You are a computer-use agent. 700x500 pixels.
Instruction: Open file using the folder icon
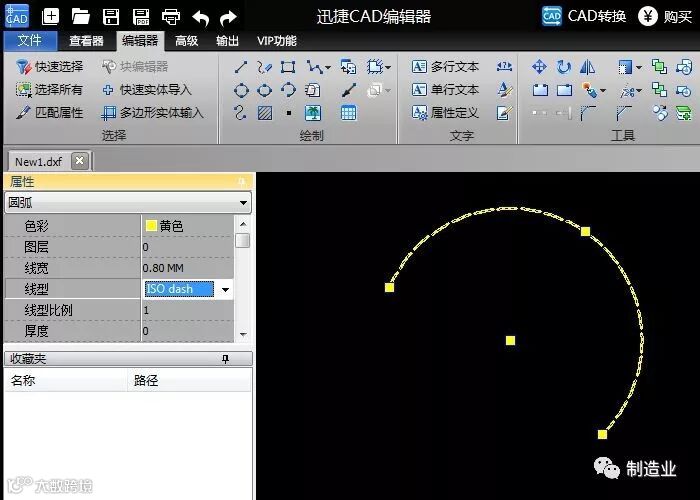pos(81,17)
